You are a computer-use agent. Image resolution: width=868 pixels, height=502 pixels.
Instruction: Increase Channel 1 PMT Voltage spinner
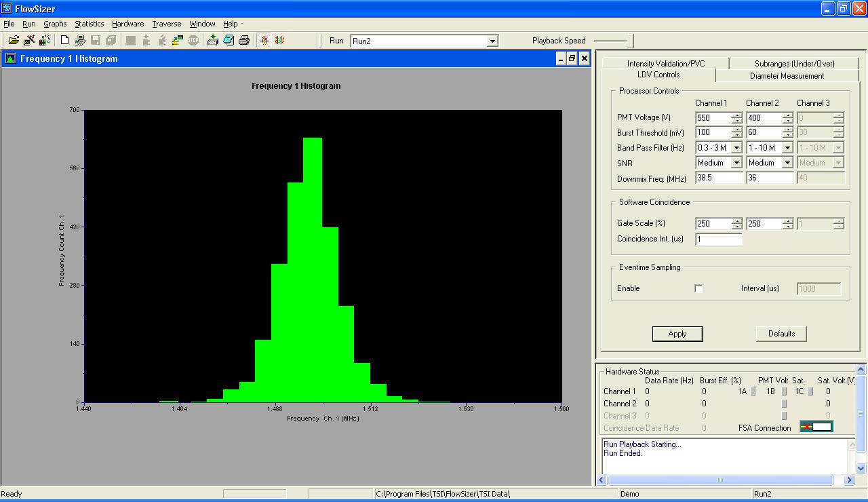(737, 115)
